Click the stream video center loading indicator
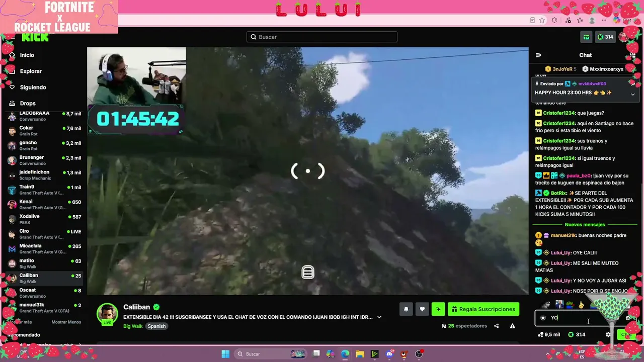This screenshot has height=362, width=644. (x=308, y=171)
